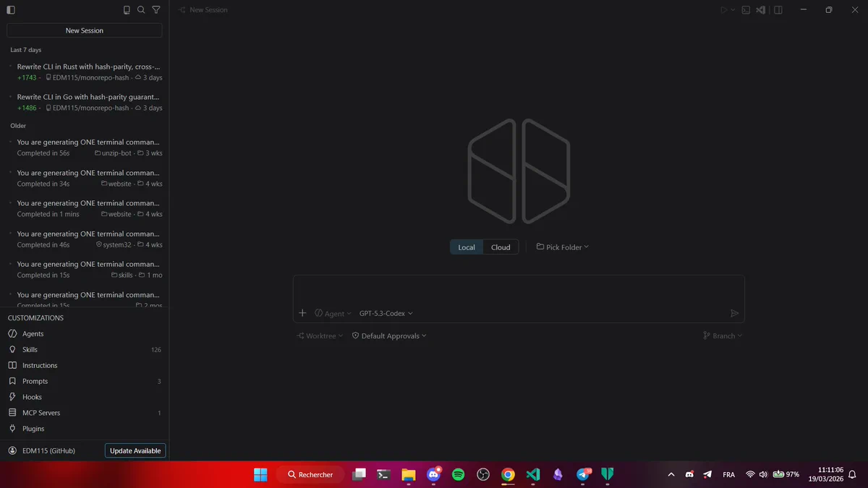Open the Worktree dropdown
868x488 pixels.
pos(320,335)
